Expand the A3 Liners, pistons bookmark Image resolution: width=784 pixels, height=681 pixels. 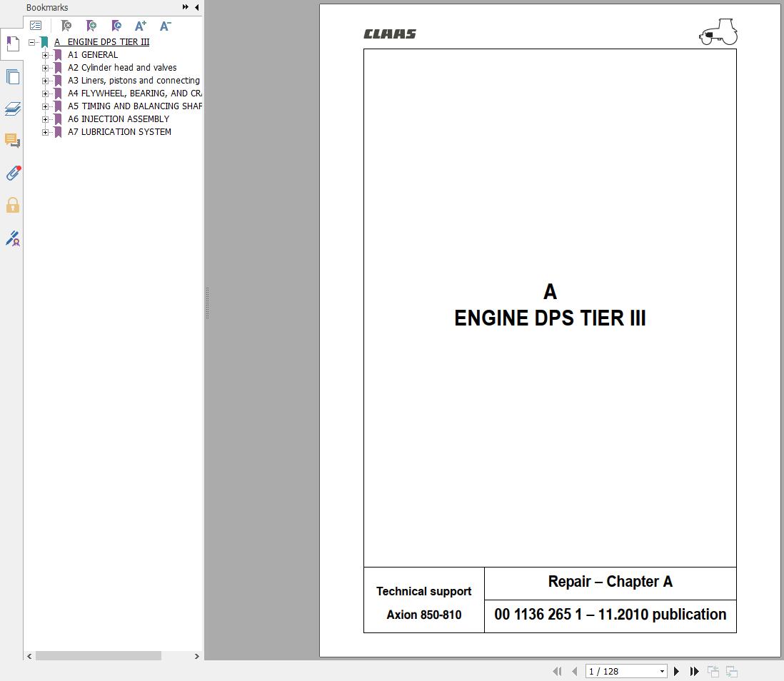(45, 81)
